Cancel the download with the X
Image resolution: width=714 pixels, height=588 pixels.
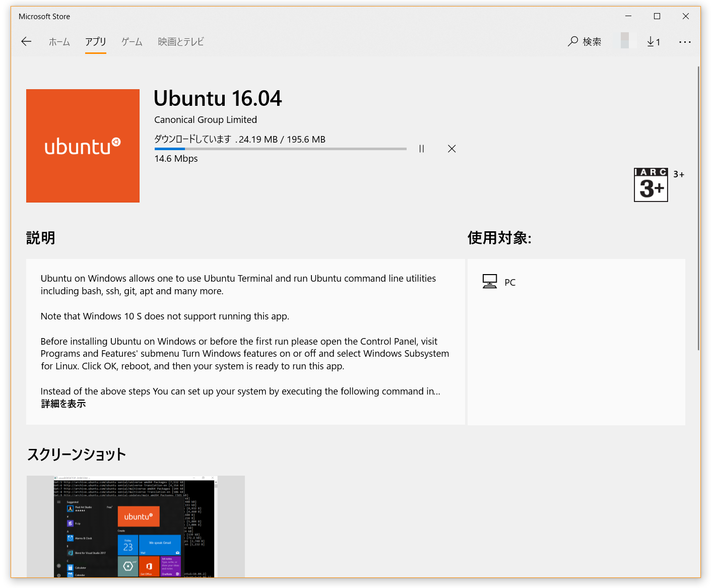(451, 149)
